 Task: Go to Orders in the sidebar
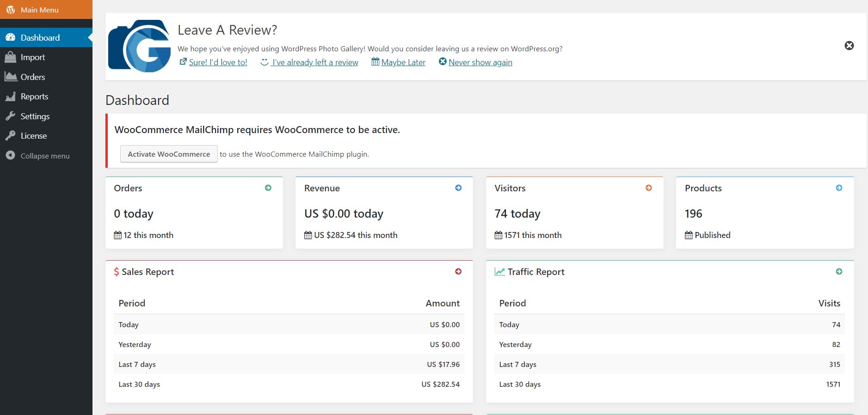pos(32,77)
